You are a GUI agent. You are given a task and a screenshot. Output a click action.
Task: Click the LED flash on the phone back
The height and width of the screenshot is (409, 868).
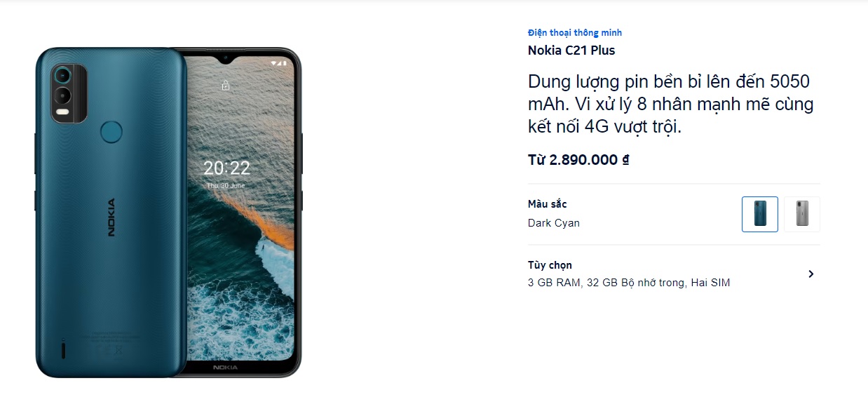point(63,112)
